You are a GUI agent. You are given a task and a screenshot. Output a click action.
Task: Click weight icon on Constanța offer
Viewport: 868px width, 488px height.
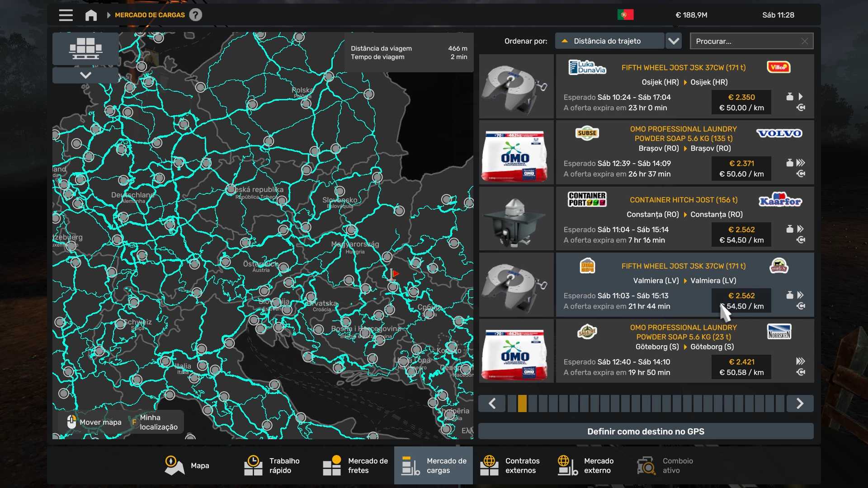[789, 229]
